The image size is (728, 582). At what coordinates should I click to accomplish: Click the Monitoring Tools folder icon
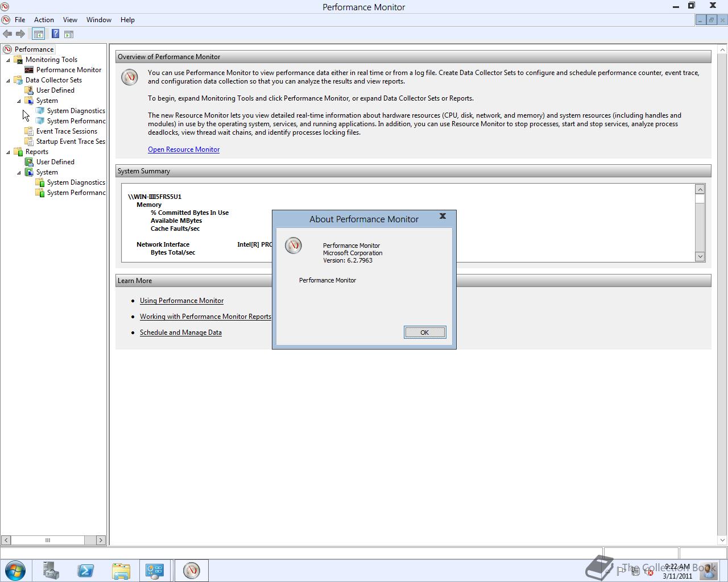click(18, 60)
